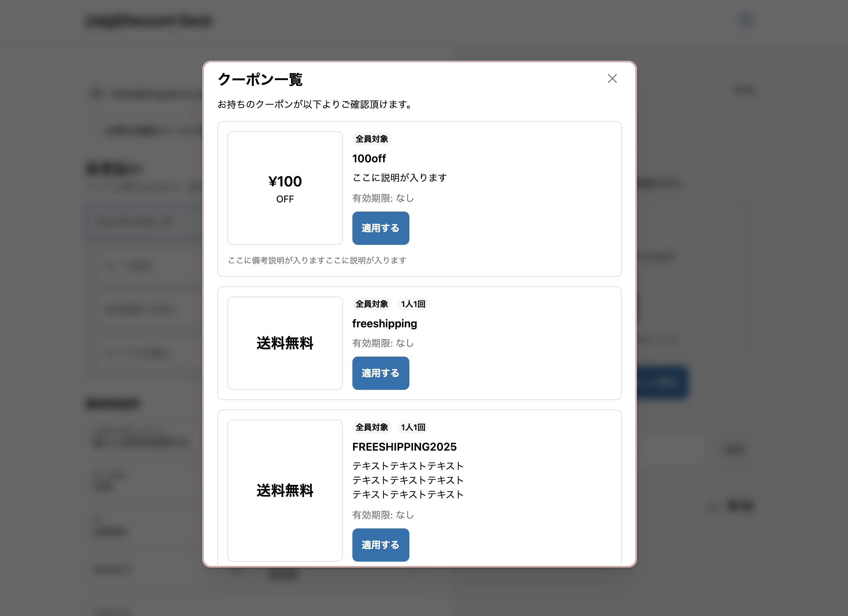Apply the freeshipping coupon
Image resolution: width=848 pixels, height=616 pixels.
coord(380,373)
